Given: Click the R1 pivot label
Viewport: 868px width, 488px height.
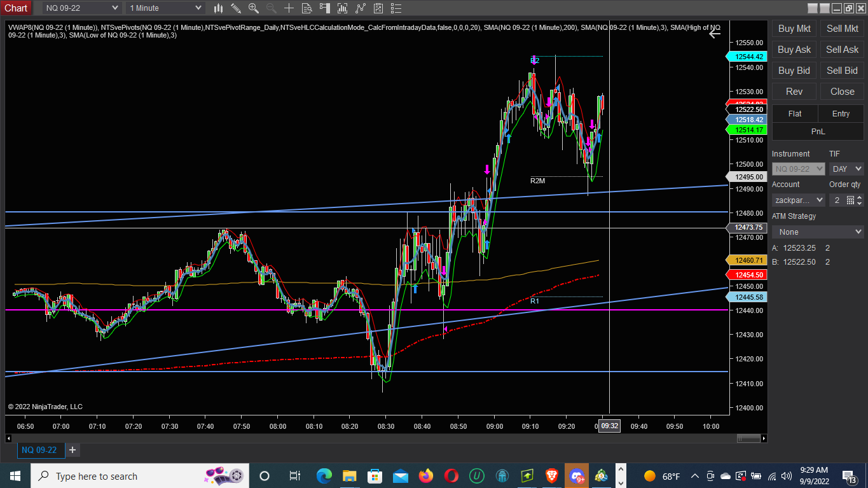Looking at the screenshot, I should (x=535, y=301).
